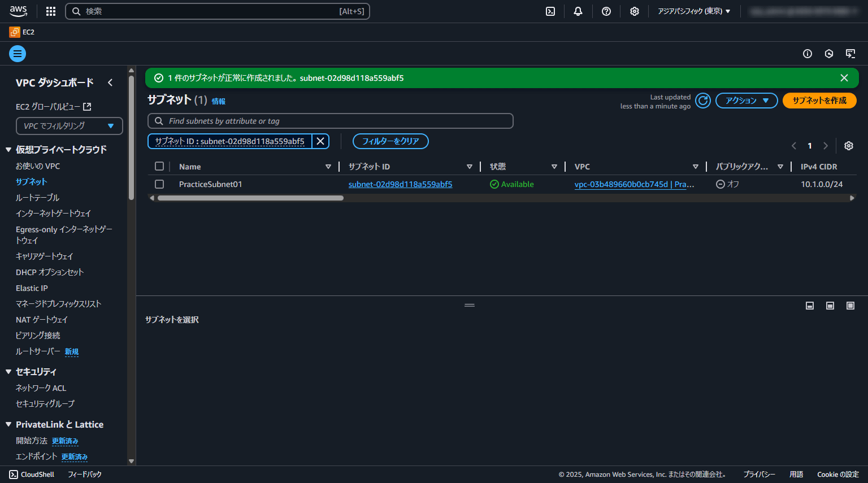The height and width of the screenshot is (483, 868).
Task: Open the info panel icon
Action: (808, 54)
